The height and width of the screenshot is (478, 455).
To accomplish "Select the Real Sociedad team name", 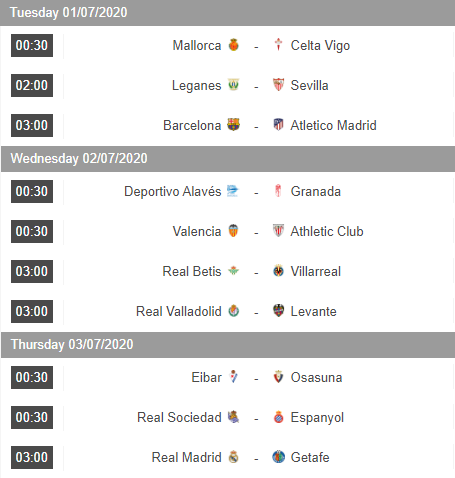I will point(179,417).
